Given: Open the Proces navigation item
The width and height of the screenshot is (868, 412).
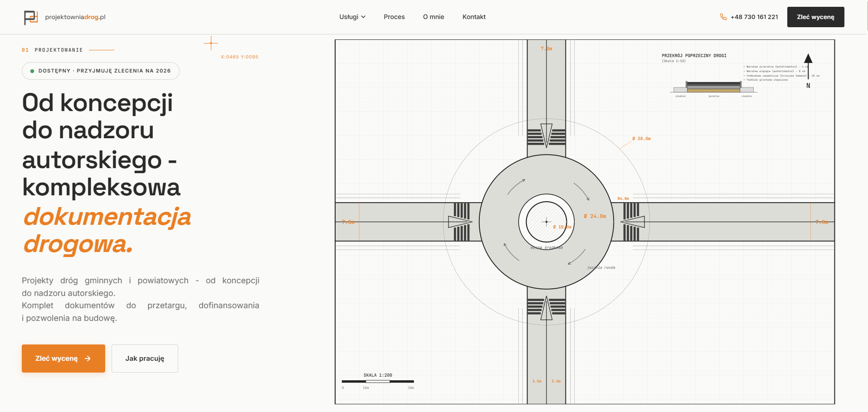Looking at the screenshot, I should [x=394, y=17].
